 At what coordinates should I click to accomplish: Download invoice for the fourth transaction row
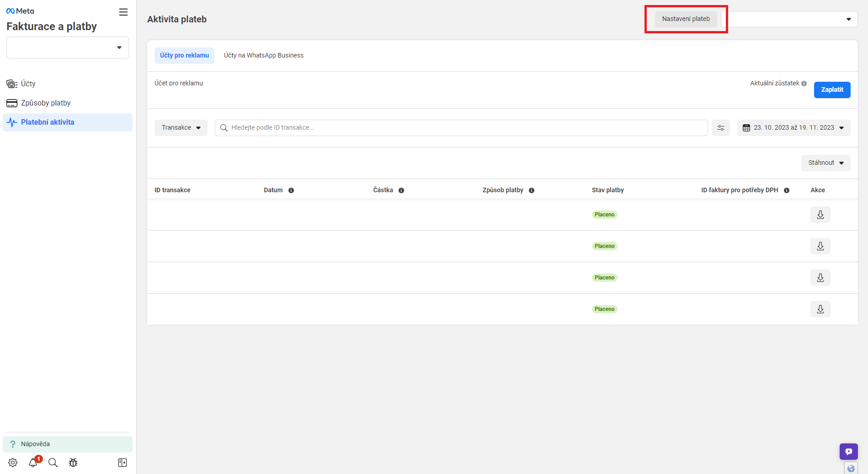click(820, 309)
